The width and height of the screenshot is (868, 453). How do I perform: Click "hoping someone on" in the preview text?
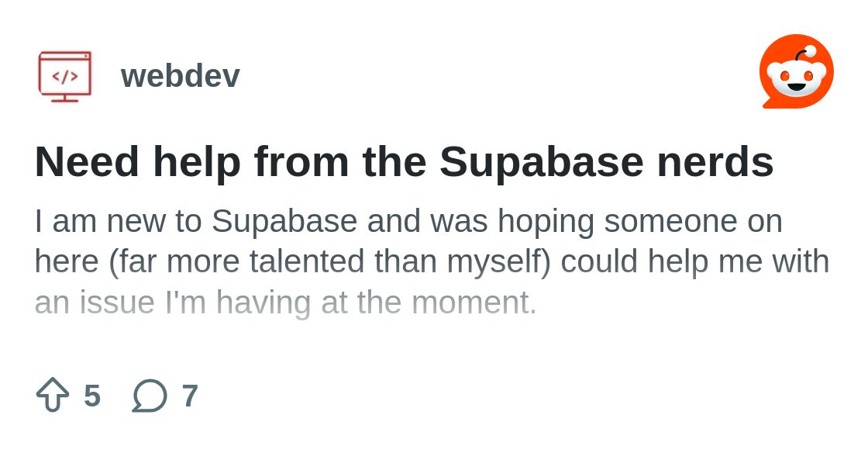click(x=639, y=221)
